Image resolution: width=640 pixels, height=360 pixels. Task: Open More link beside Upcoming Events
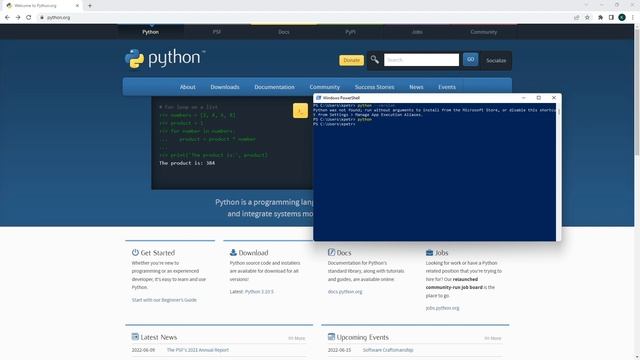pos(493,338)
